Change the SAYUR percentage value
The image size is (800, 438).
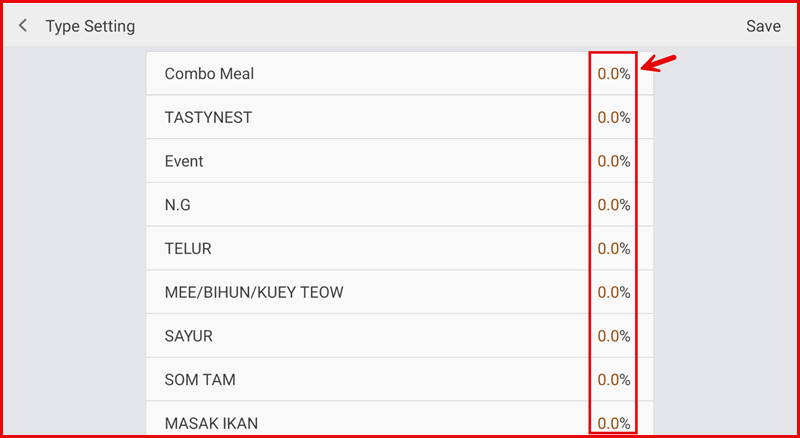pos(613,336)
